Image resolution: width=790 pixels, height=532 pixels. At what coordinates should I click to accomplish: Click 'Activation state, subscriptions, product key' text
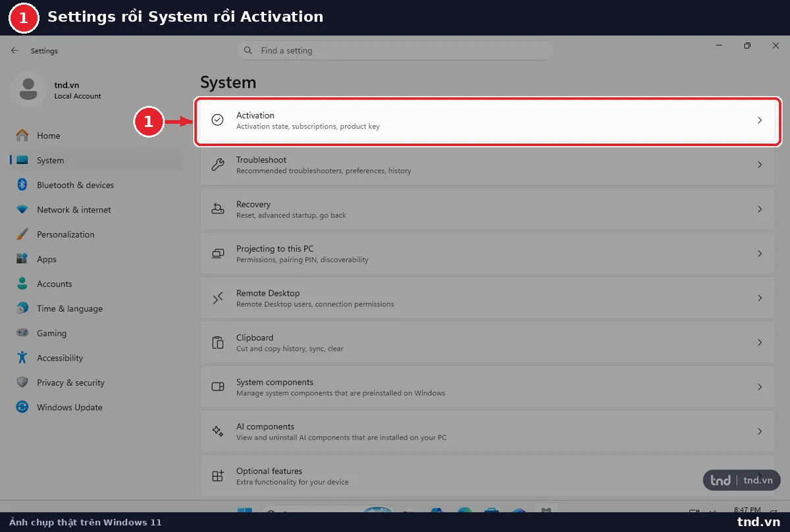[x=308, y=126]
